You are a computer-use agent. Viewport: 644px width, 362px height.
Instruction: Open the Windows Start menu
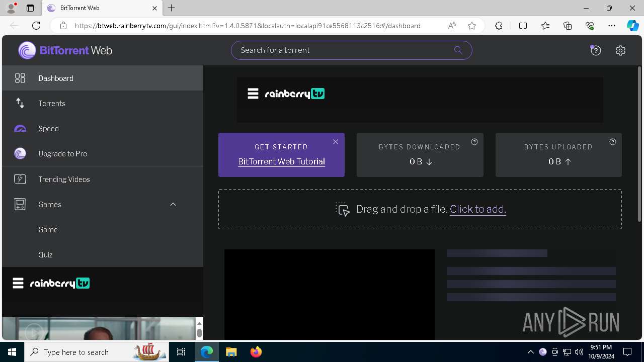click(12, 352)
